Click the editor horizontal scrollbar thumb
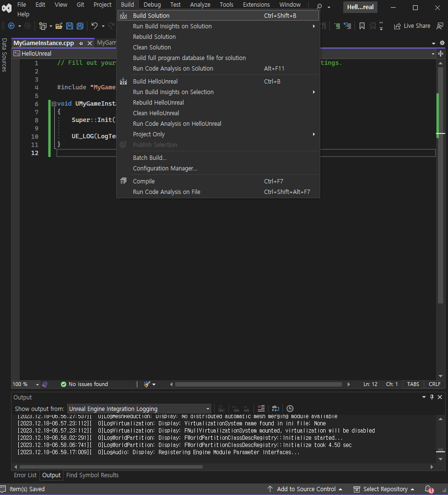Screen dimensions: 448x495 tap(258, 384)
